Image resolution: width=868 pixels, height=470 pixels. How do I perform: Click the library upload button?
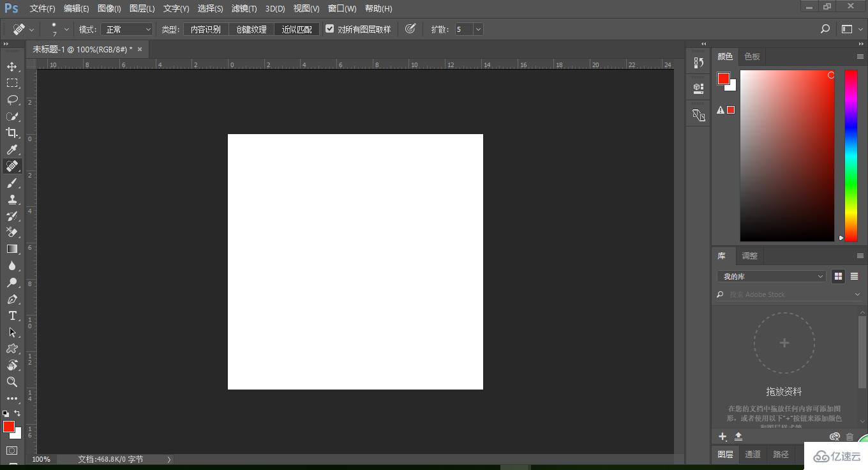click(738, 437)
